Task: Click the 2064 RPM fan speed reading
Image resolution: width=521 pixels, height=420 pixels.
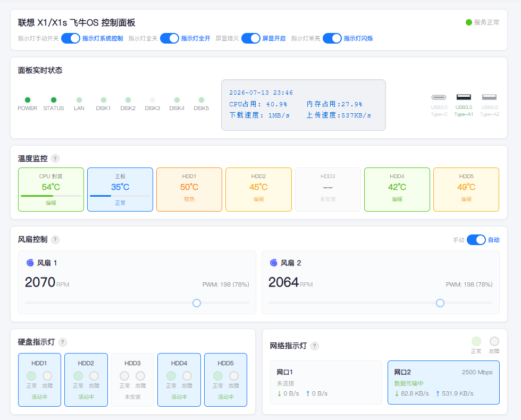Action: pyautogui.click(x=290, y=282)
